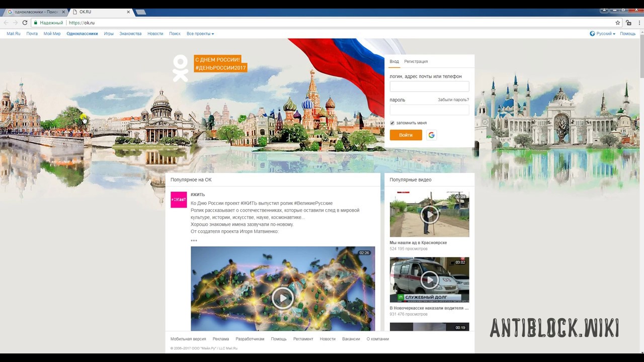This screenshot has width=644, height=362.
Task: Open the #ЖИТЬ post author link
Action: (198, 195)
